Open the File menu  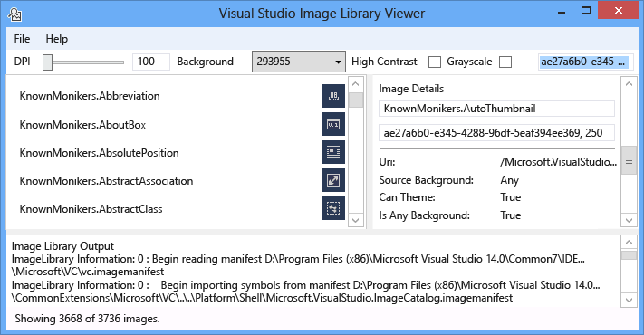click(x=22, y=39)
